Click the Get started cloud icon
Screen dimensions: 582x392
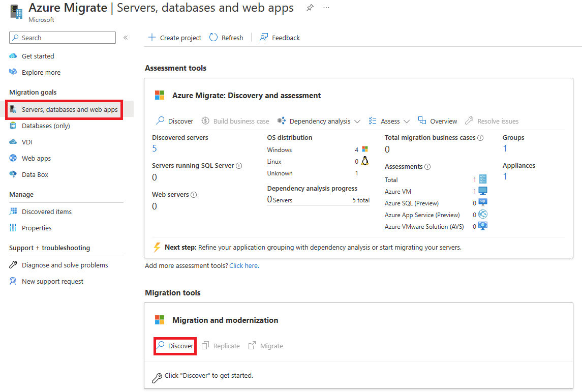(x=13, y=56)
